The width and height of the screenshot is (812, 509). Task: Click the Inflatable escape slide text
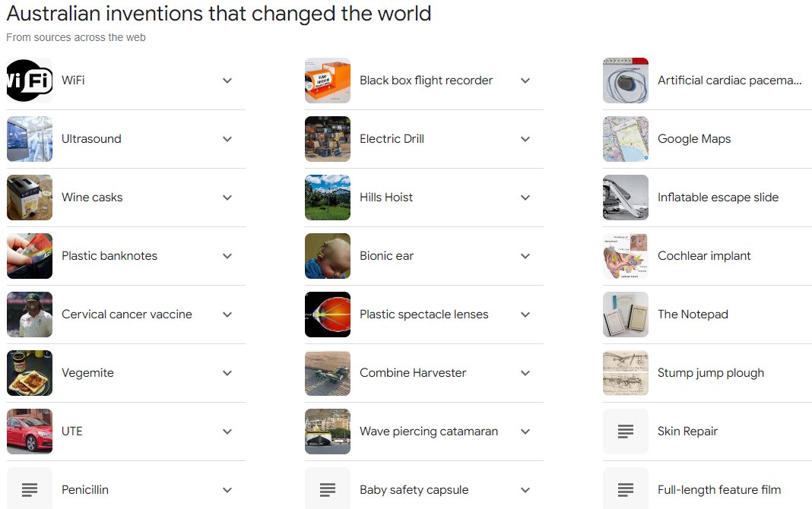point(718,198)
